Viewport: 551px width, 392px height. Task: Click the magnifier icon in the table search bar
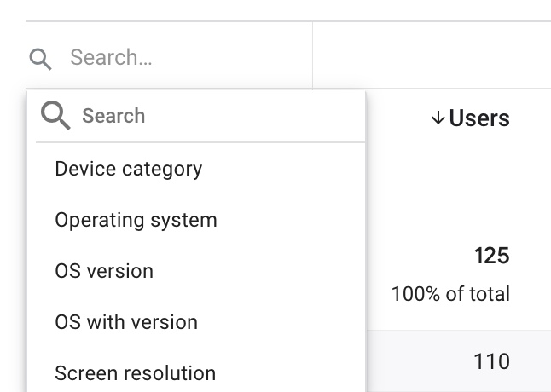click(40, 59)
